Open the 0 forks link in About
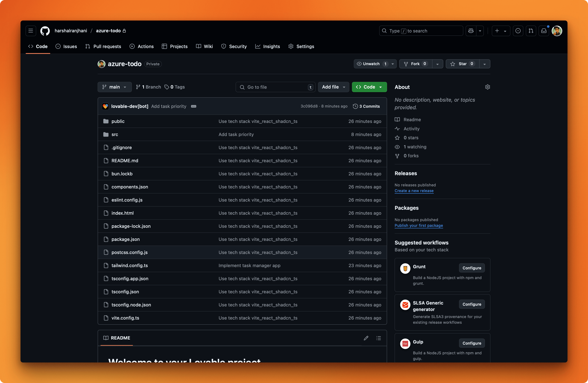Screen dimensions: 588x383 pyautogui.click(x=411, y=156)
